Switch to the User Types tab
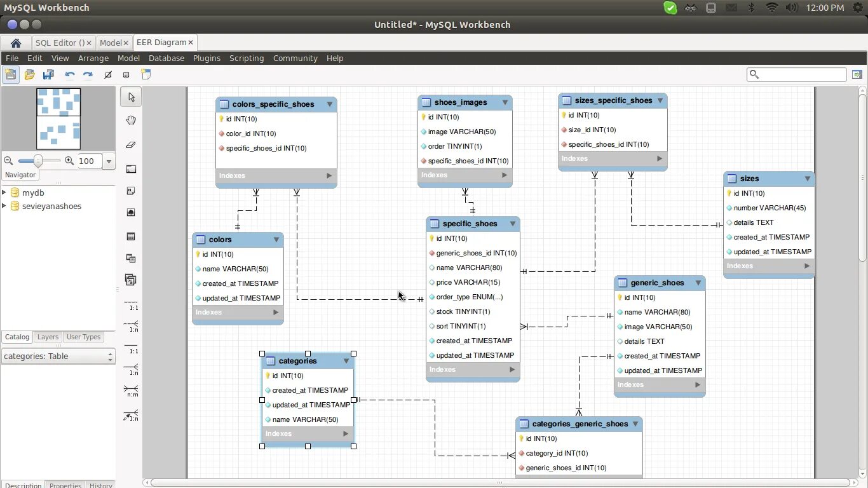 click(83, 337)
